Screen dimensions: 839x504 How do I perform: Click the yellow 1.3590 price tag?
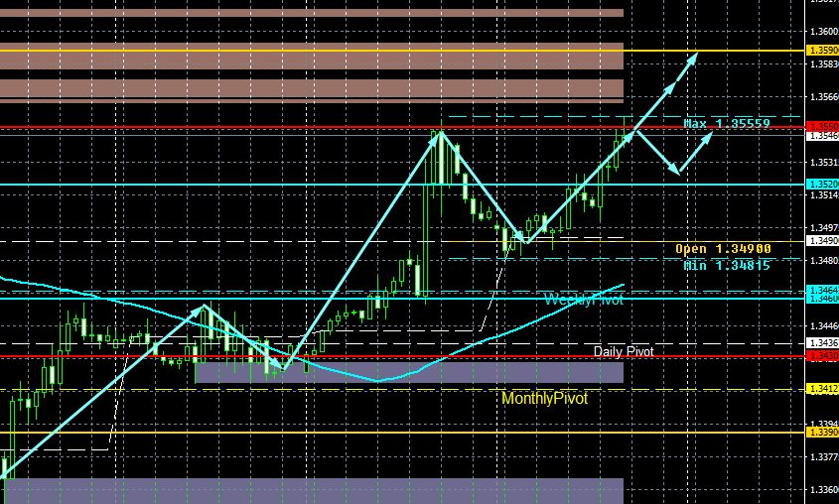pos(822,51)
